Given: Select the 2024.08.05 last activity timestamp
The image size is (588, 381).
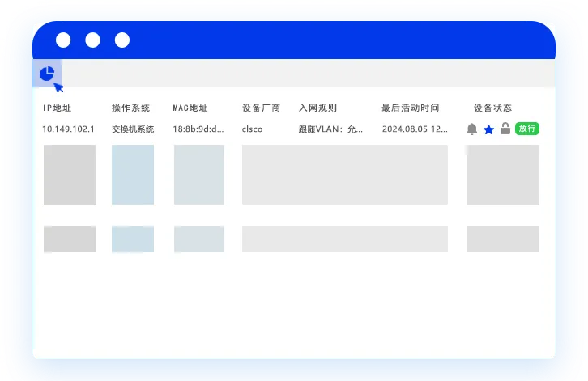Looking at the screenshot, I should tap(415, 129).
